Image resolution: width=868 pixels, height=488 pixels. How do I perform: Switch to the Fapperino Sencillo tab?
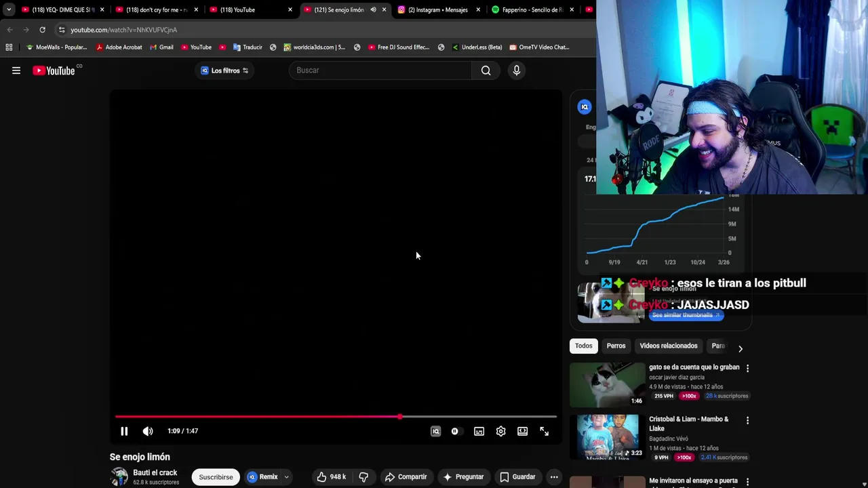point(532,9)
